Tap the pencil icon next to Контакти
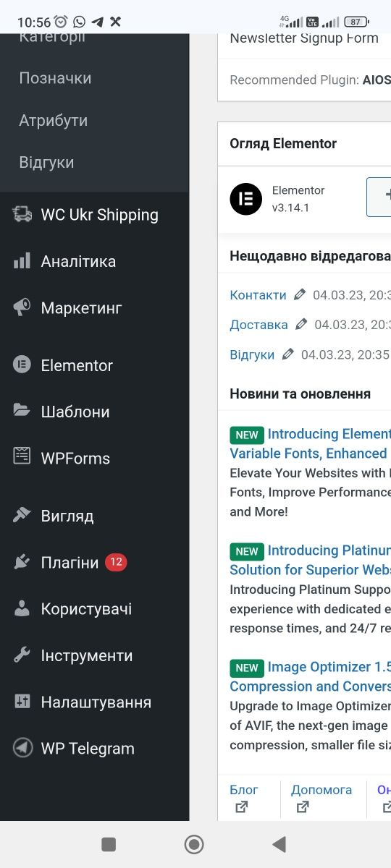 tap(300, 294)
